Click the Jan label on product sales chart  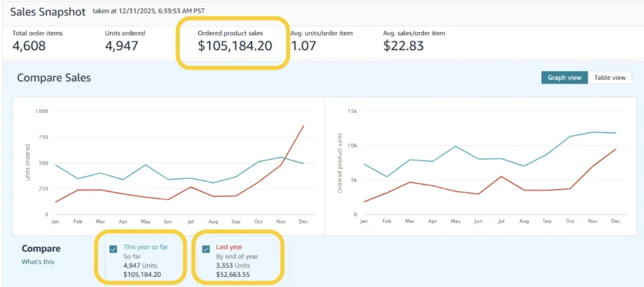(x=364, y=222)
